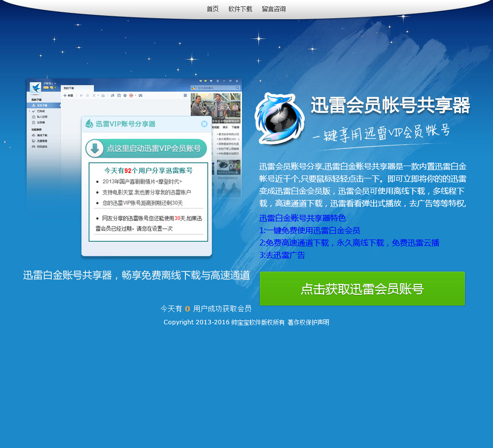Click the text 今天有92个用户分享迅雷账号

(148, 171)
